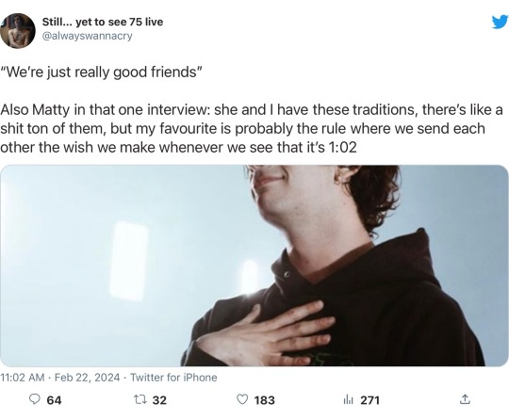Open the @alwayswannacry handle link
509x420 pixels.
point(88,36)
